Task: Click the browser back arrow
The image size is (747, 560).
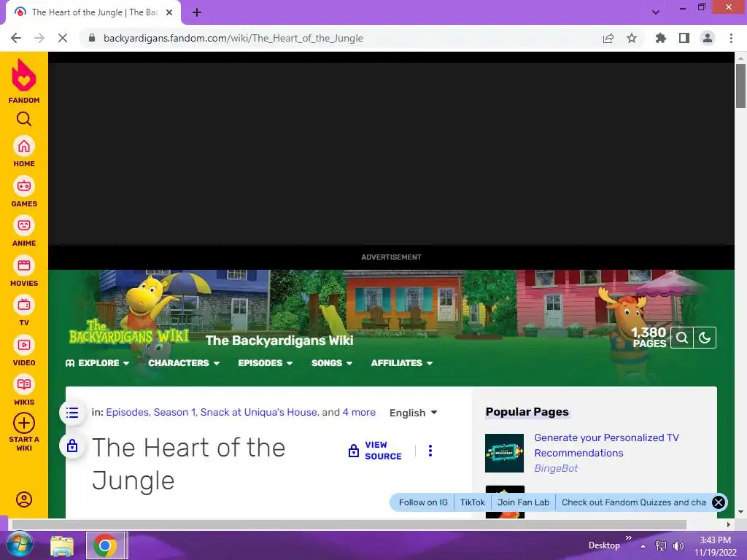Action: click(x=16, y=38)
